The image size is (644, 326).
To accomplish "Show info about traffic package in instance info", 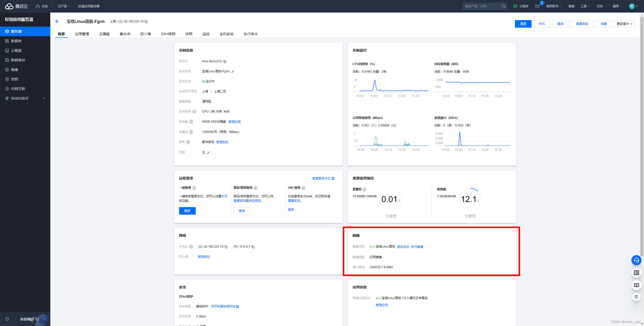I will (x=191, y=132).
